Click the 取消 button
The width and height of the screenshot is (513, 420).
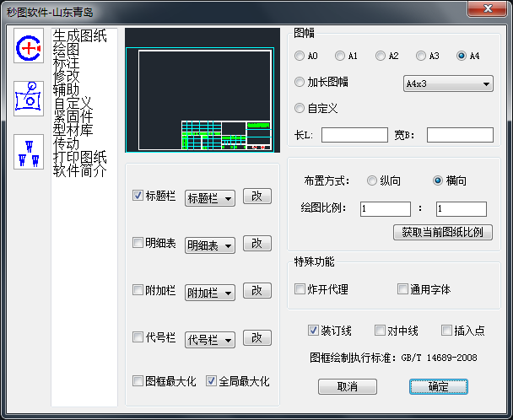pyautogui.click(x=348, y=386)
